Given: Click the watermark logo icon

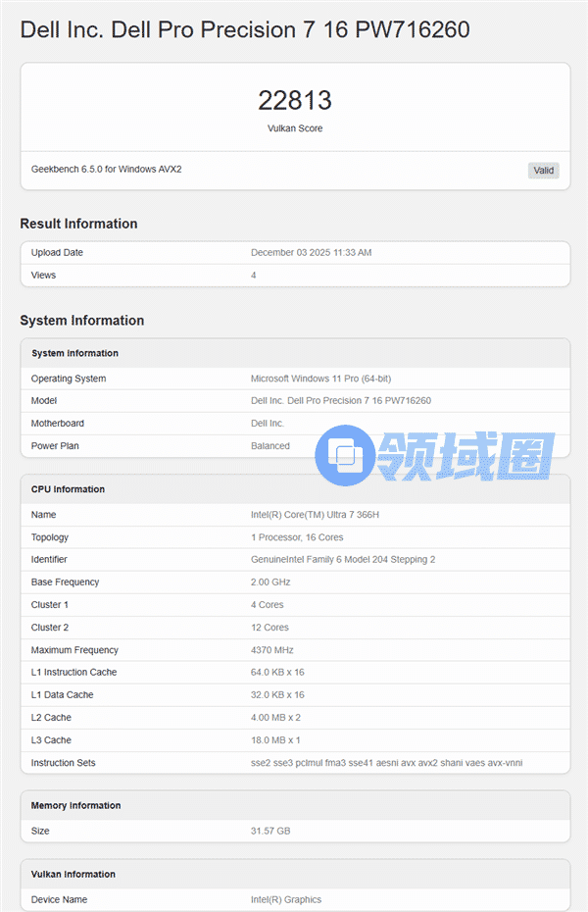Looking at the screenshot, I should tap(344, 454).
